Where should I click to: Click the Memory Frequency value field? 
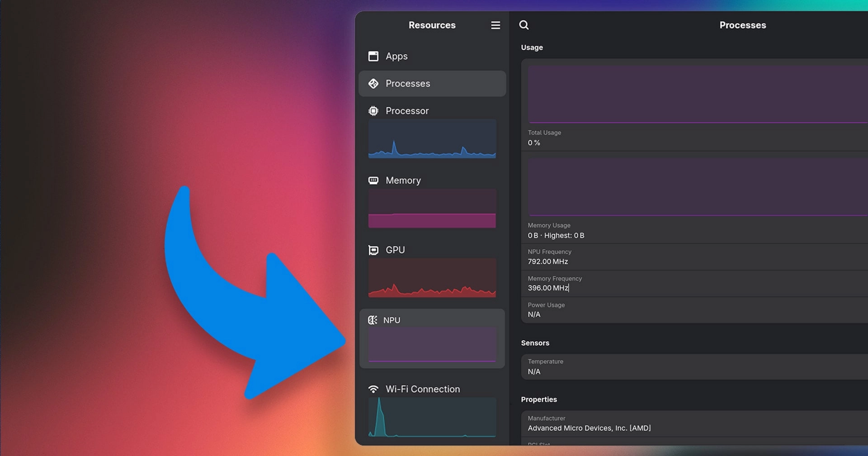point(548,288)
